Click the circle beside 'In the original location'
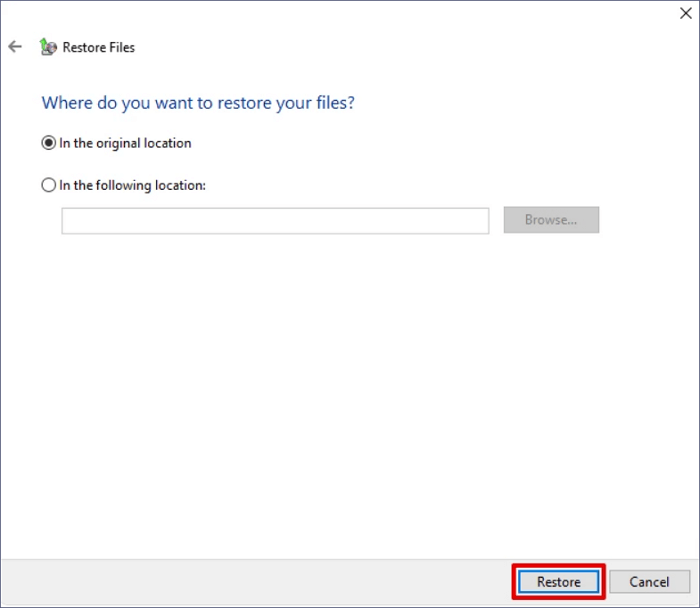This screenshot has height=608, width=700. (49, 143)
